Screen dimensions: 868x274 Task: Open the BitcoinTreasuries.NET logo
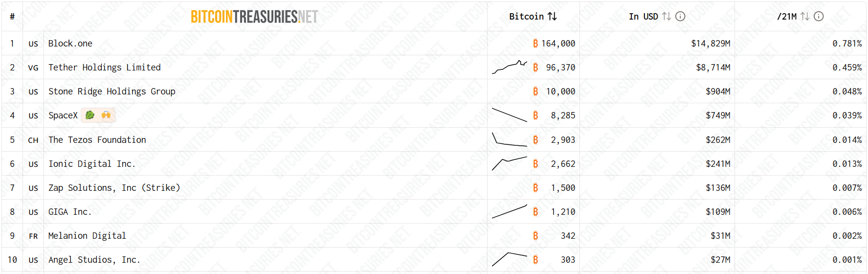pos(254,17)
